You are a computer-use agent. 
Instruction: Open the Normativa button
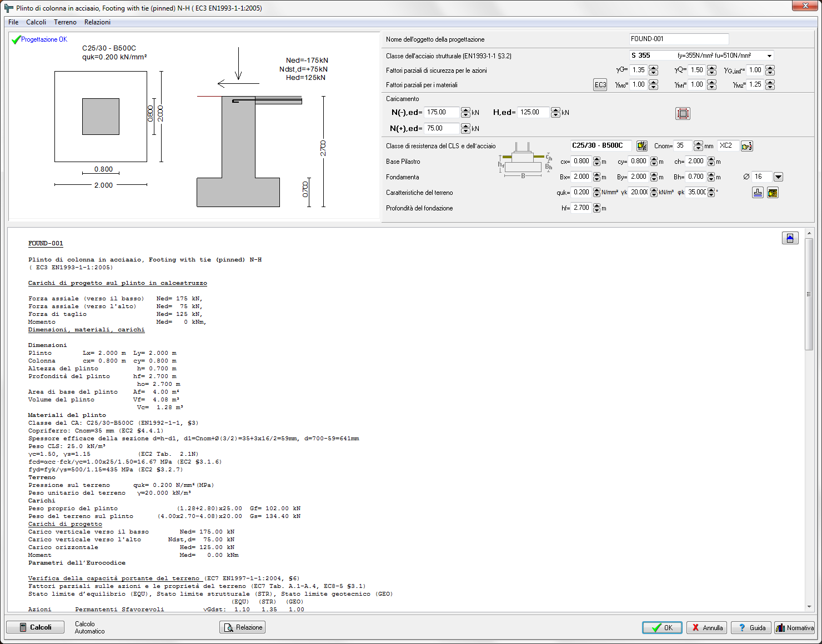(x=795, y=628)
